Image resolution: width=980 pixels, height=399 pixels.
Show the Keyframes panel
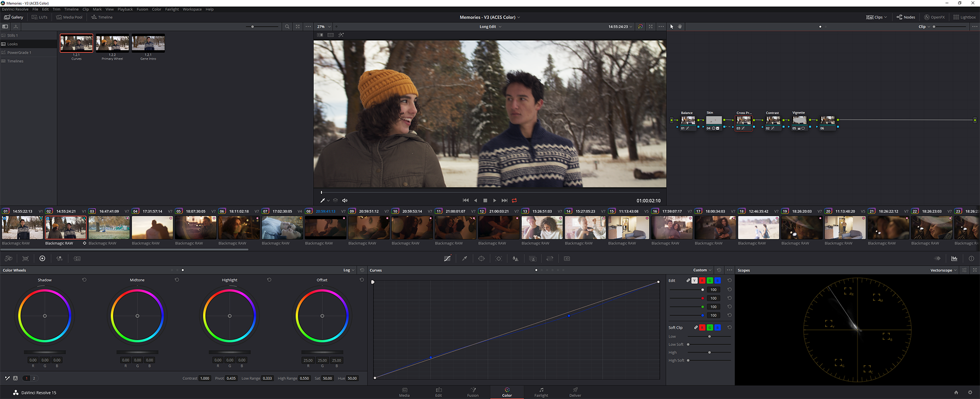click(937, 258)
